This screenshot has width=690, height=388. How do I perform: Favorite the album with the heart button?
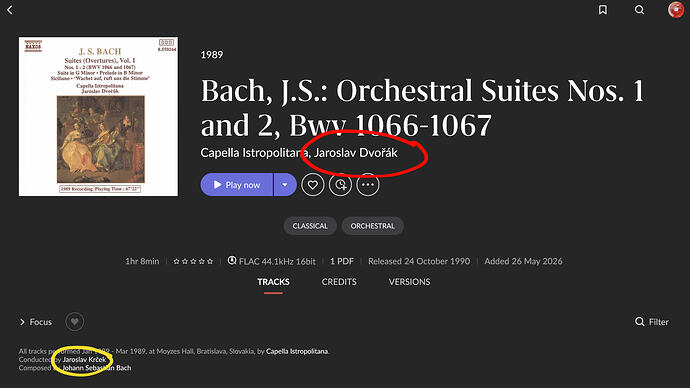(312, 185)
